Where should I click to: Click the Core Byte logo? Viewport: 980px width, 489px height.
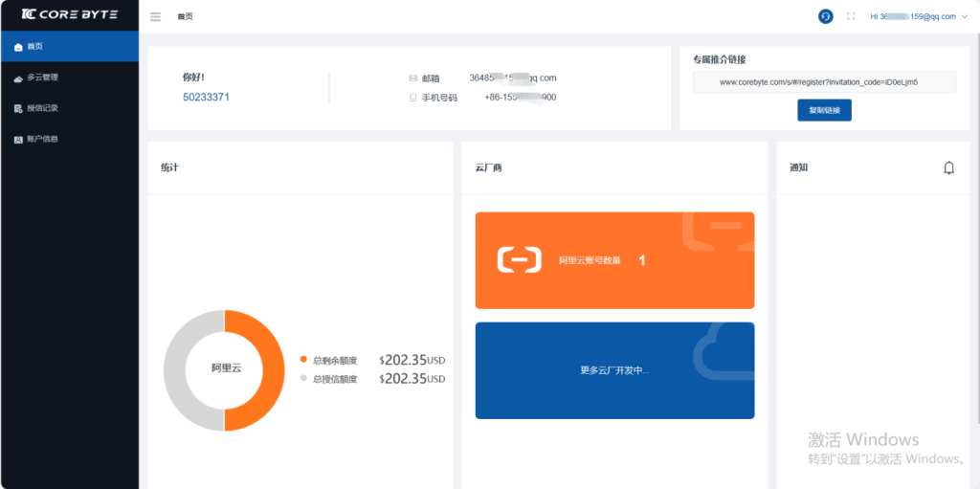[69, 15]
